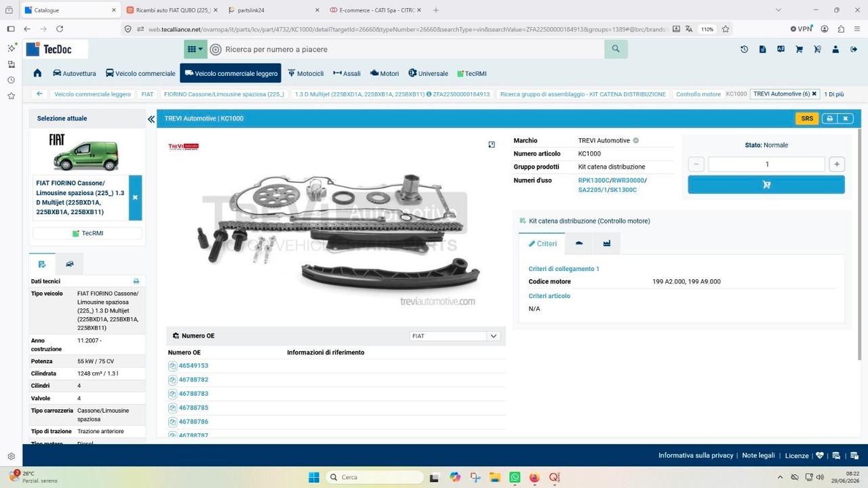This screenshot has height=488, width=868.
Task: Open the RPK1300C usage number link
Action: coord(593,180)
